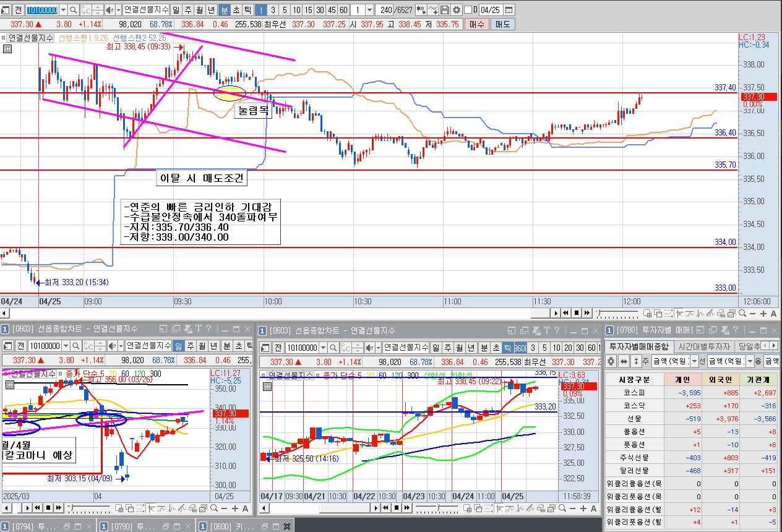
Task: Click the 매도 sell button
Action: click(503, 24)
